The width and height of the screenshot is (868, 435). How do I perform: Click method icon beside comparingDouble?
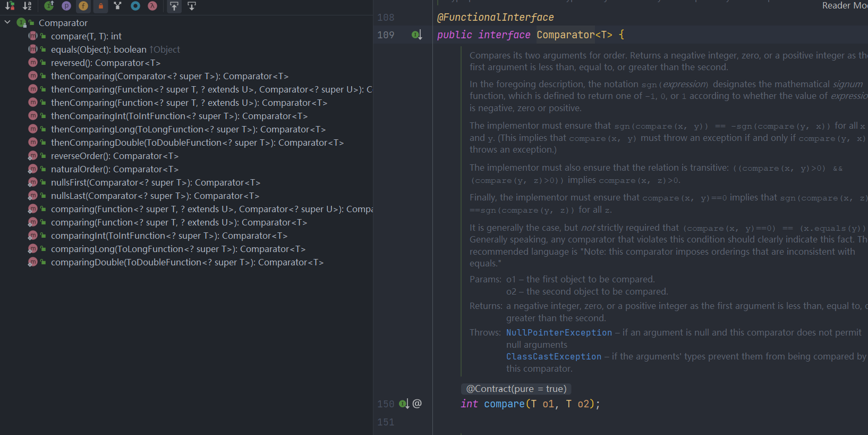tap(33, 262)
